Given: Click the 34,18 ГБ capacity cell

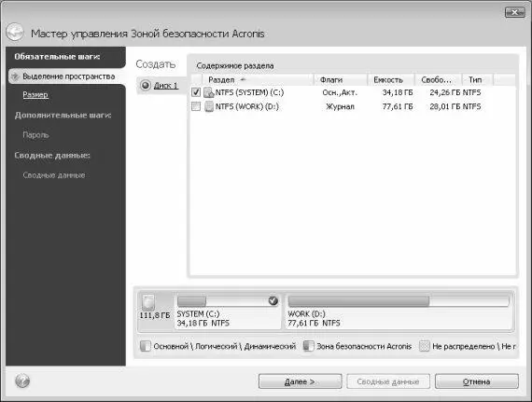Looking at the screenshot, I should point(398,92).
